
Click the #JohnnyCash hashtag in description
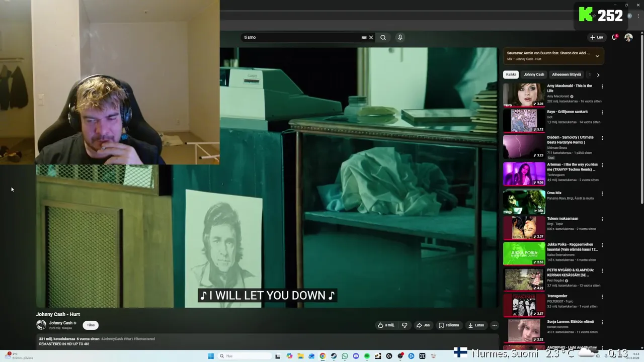pos(112,339)
